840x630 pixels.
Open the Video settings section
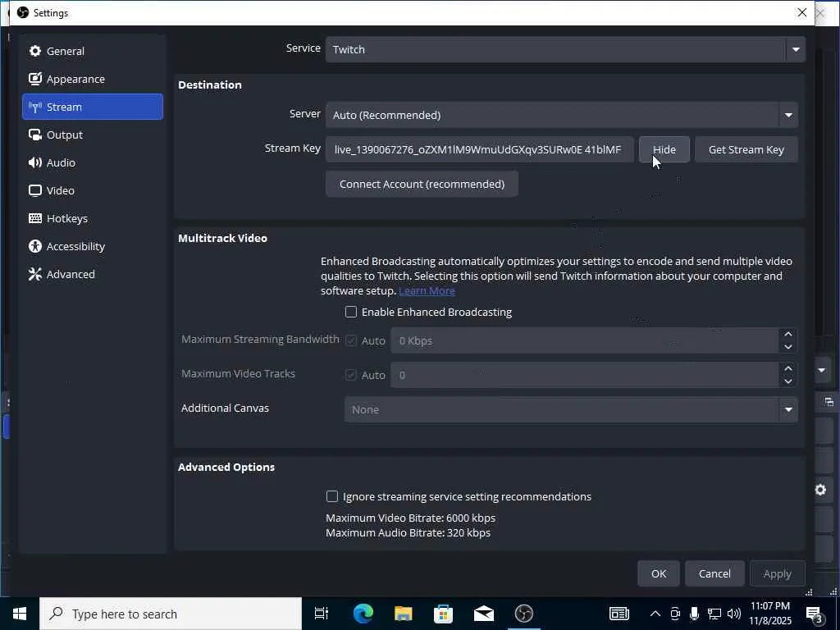click(92, 190)
